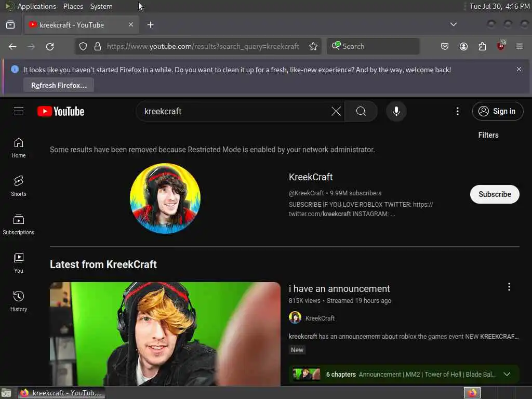Open History in the sidebar

click(19, 301)
